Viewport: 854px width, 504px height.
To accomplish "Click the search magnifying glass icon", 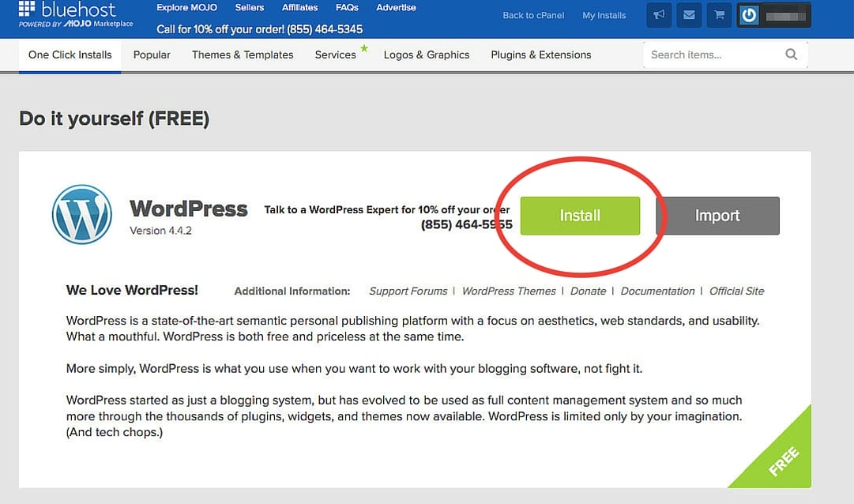I will [x=791, y=55].
